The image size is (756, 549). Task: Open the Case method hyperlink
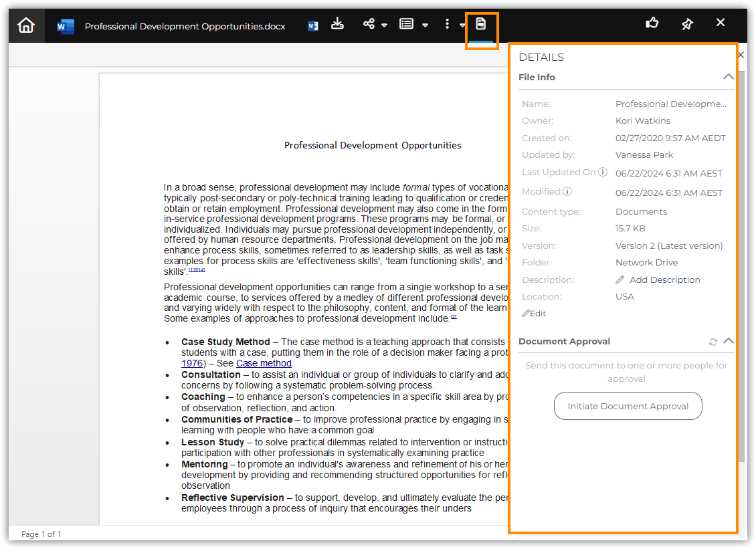264,363
